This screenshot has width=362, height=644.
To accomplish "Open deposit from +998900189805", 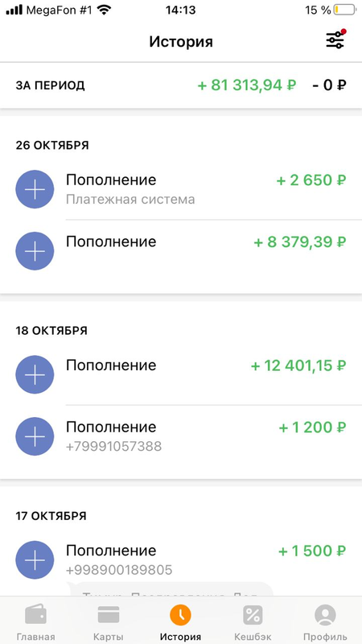I will click(x=181, y=559).
